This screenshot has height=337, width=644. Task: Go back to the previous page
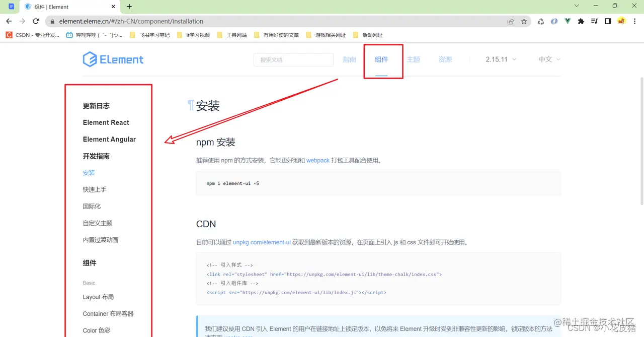click(x=9, y=21)
